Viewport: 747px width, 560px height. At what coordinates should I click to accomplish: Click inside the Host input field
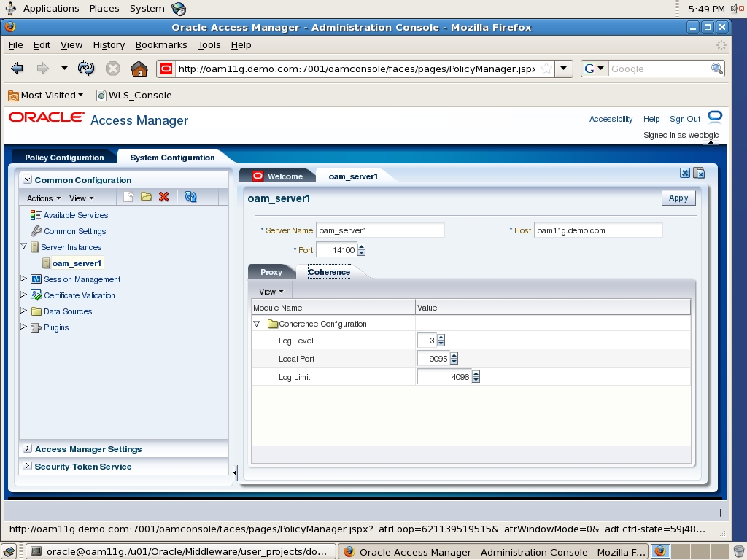[x=598, y=230]
